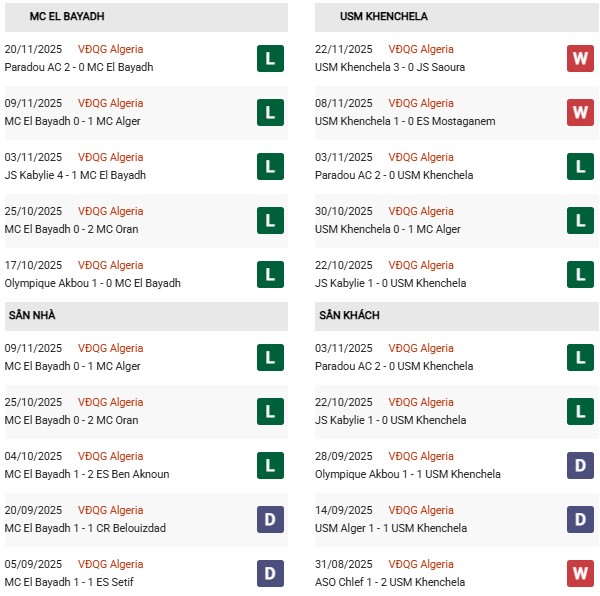Select the L badge for Olympique Akbou 1-0 match
The width and height of the screenshot is (600, 596).
point(269,275)
